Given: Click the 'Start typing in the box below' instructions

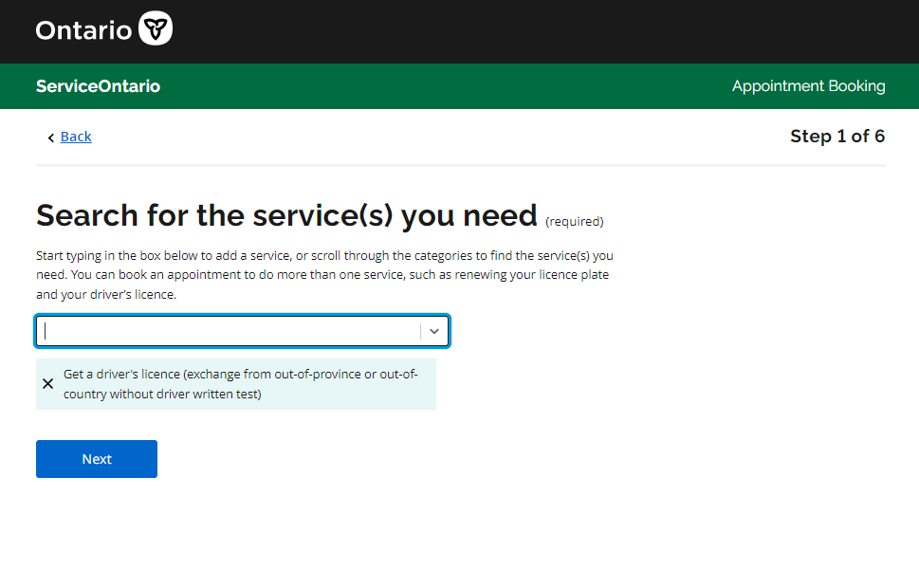Looking at the screenshot, I should pyautogui.click(x=324, y=275).
